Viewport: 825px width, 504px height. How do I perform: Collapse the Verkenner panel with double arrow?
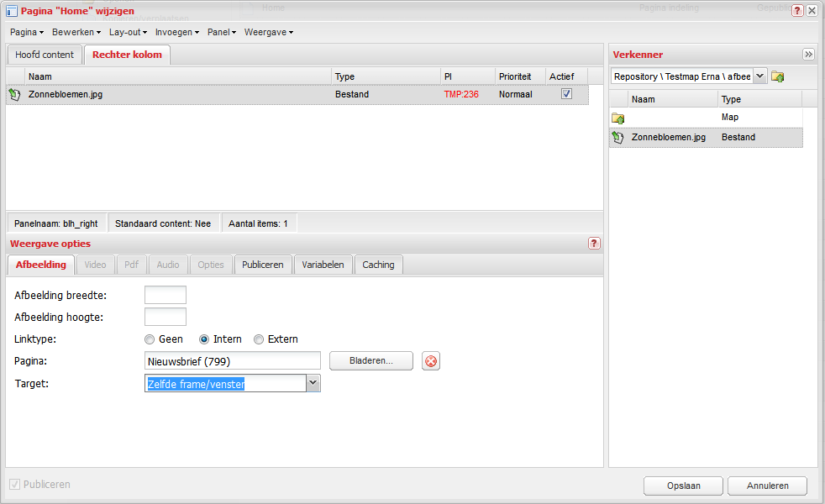(x=809, y=55)
